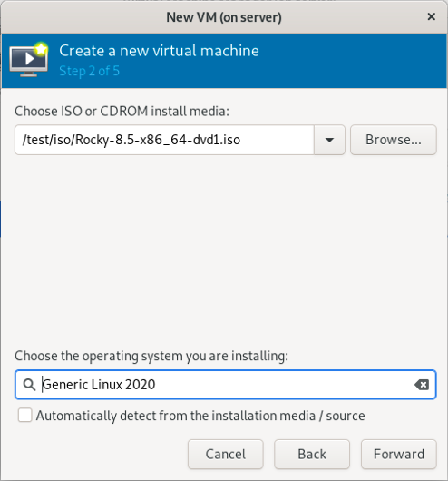Clear the Generic Linux 2020 search entry
Image resolution: width=448 pixels, height=481 pixels.
click(x=422, y=385)
